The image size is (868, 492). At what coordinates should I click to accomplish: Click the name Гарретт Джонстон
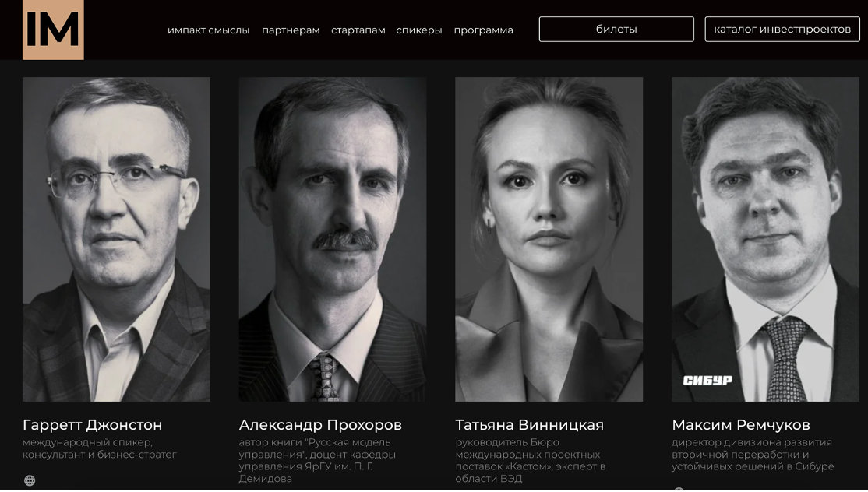pyautogui.click(x=93, y=425)
